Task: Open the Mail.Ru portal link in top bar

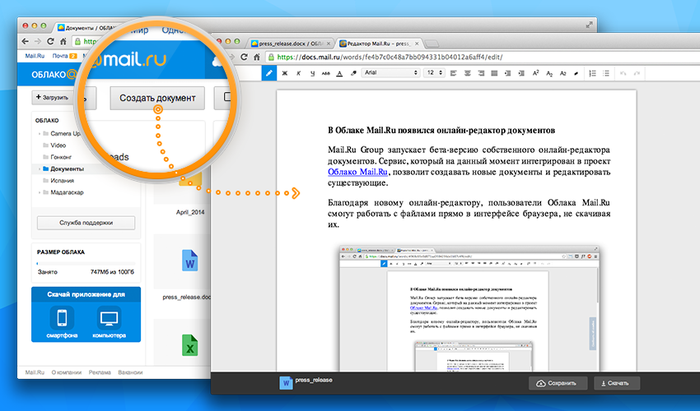Action: click(x=34, y=56)
